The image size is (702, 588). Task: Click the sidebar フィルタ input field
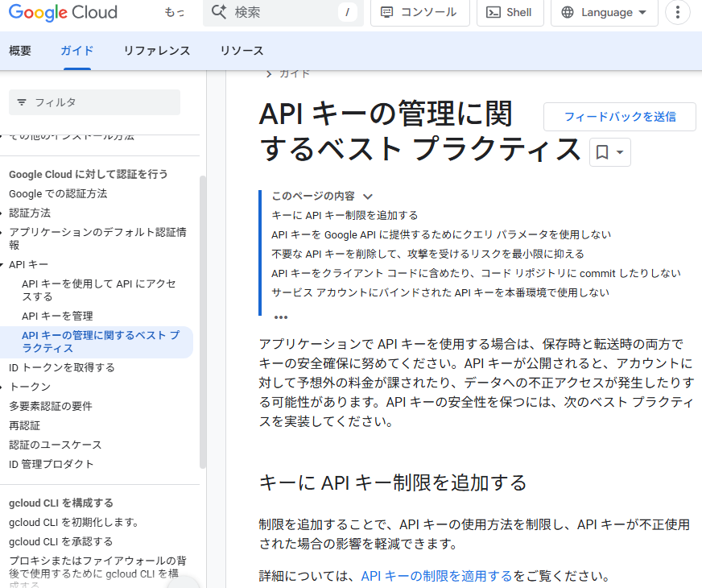tap(94, 102)
